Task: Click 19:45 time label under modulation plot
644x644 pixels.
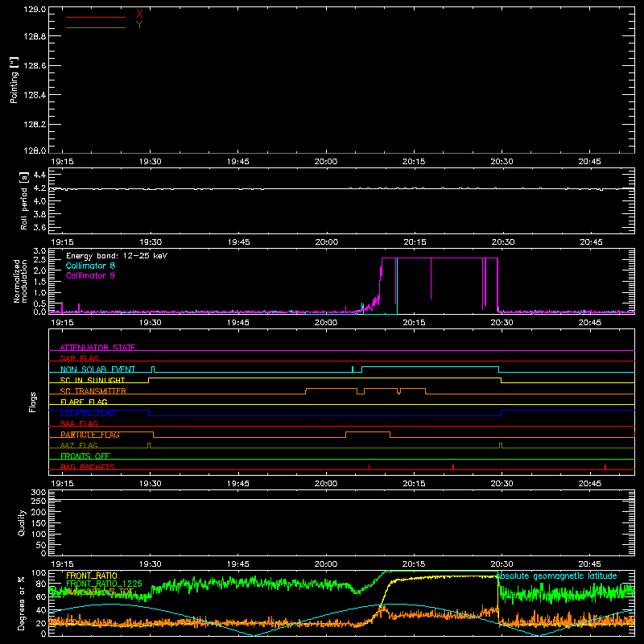Action: click(x=238, y=323)
